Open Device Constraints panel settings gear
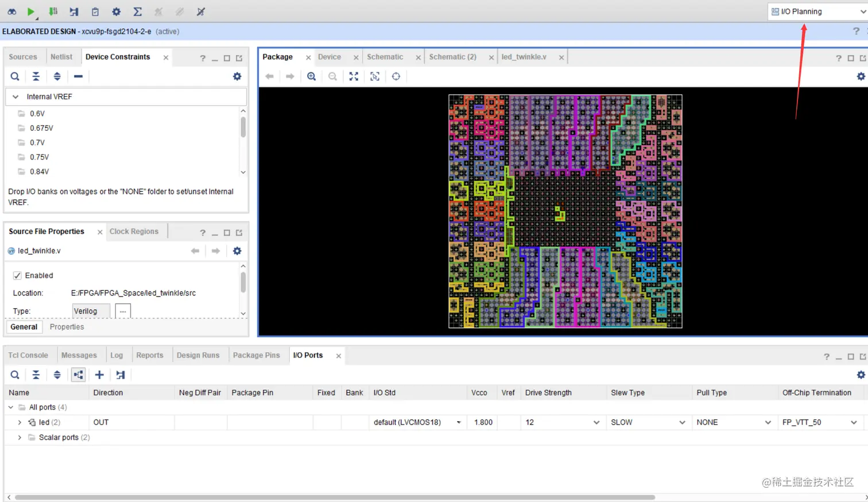The height and width of the screenshot is (502, 868). (x=237, y=76)
